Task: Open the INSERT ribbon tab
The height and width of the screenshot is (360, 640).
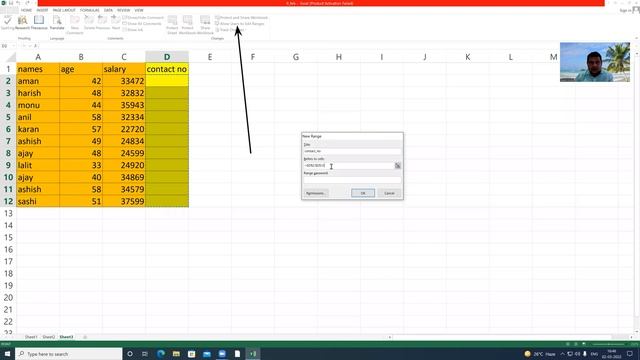Action: [x=42, y=10]
